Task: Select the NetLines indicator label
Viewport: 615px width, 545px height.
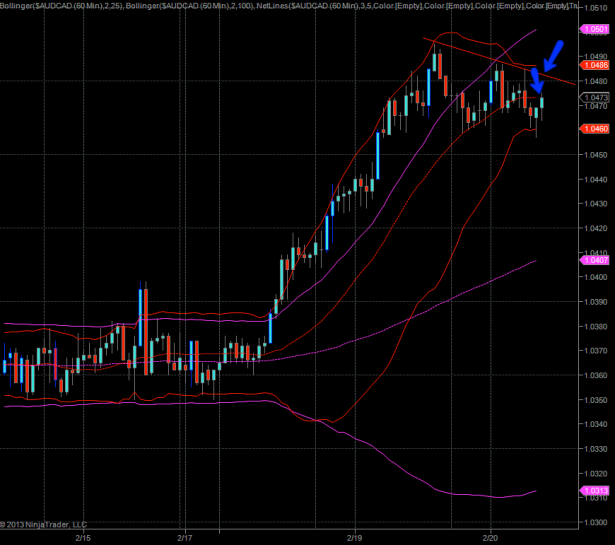Action: tap(298, 7)
